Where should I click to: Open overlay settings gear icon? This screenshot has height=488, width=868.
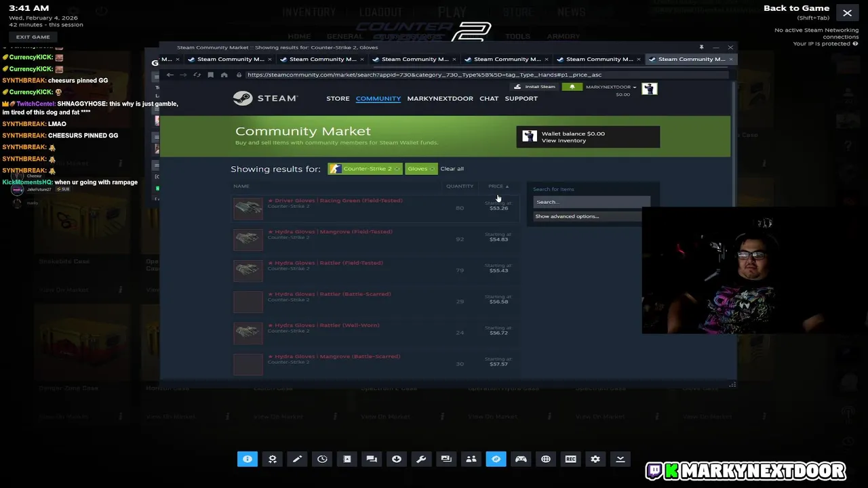point(595,459)
